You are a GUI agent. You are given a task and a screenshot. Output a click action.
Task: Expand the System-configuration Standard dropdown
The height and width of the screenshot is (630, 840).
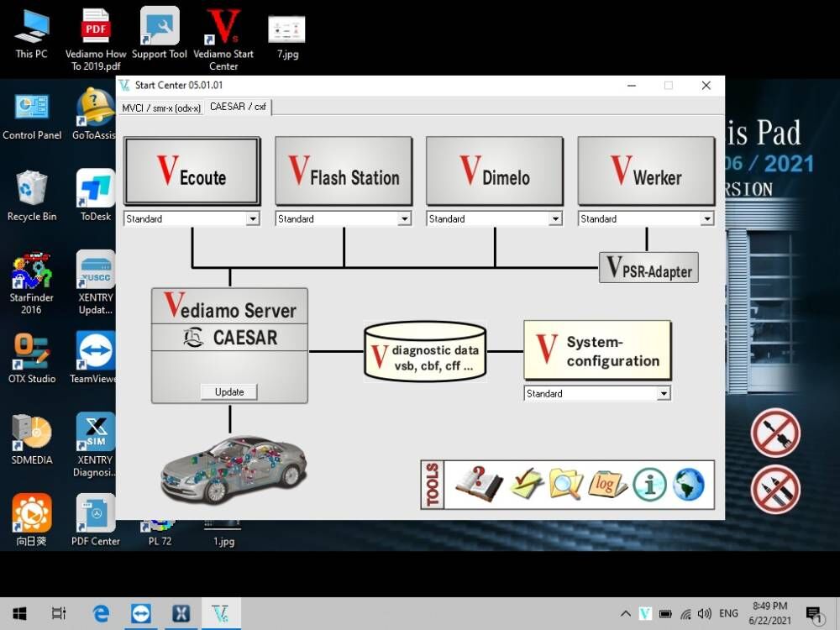[664, 393]
